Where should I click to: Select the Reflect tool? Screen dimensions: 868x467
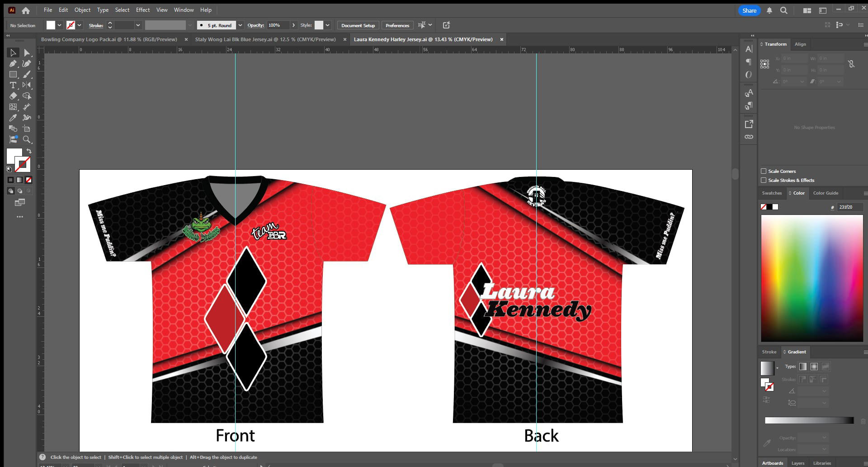point(27,85)
